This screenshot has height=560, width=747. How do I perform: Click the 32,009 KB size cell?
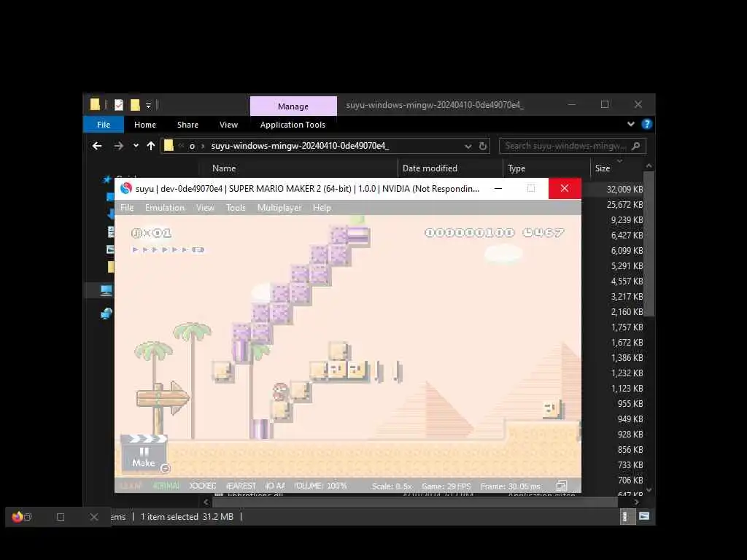624,190
